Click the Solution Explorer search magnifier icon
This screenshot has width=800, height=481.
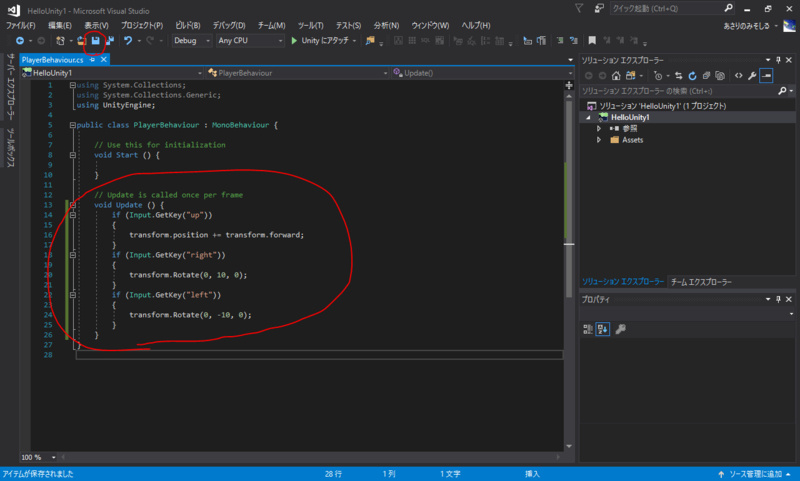tap(782, 91)
